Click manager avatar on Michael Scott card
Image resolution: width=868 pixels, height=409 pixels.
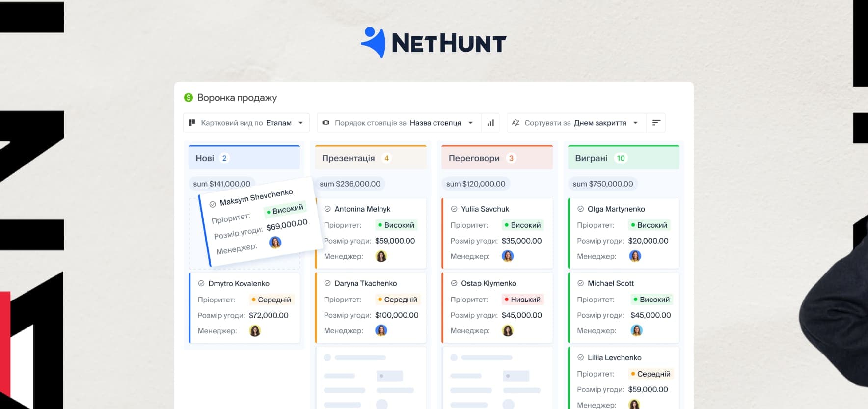pos(636,331)
